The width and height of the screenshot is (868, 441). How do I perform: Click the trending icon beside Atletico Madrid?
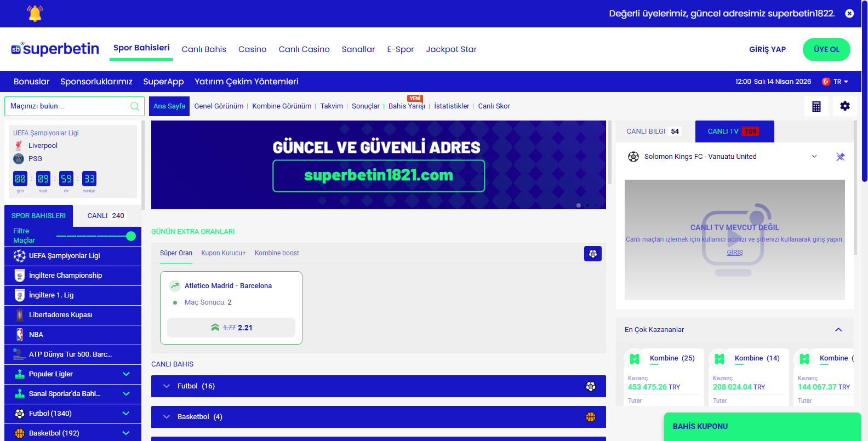pyautogui.click(x=175, y=285)
